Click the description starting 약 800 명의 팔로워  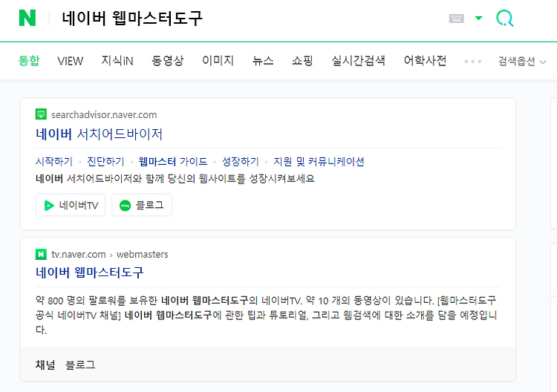click(x=266, y=315)
